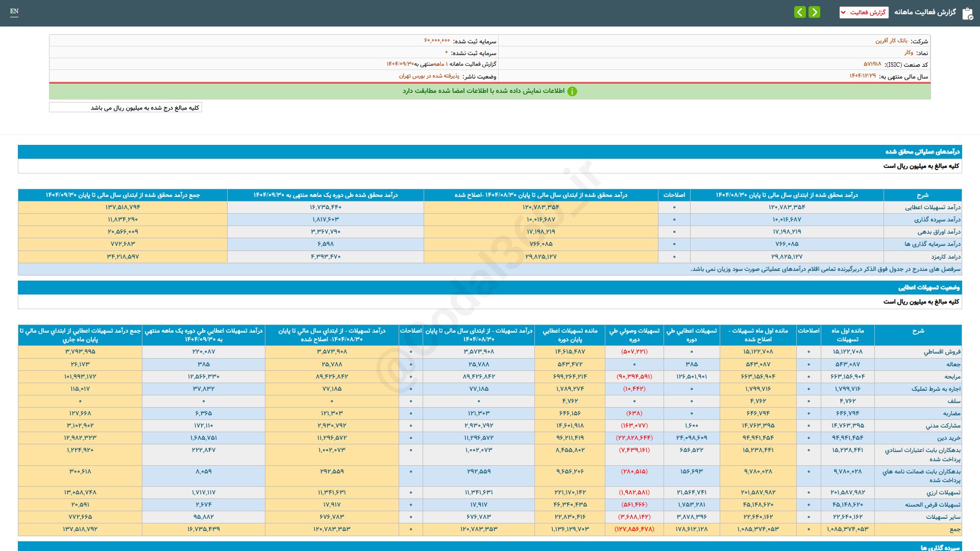Screen dimensions: 980x551
Task: Open company link بانک کار آفرین
Action: pos(891,41)
